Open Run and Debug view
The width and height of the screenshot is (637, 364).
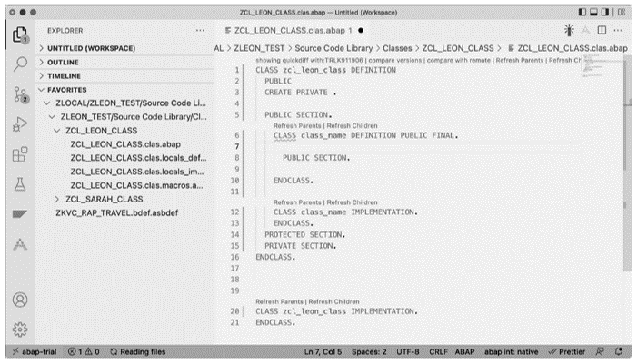pyautogui.click(x=18, y=123)
